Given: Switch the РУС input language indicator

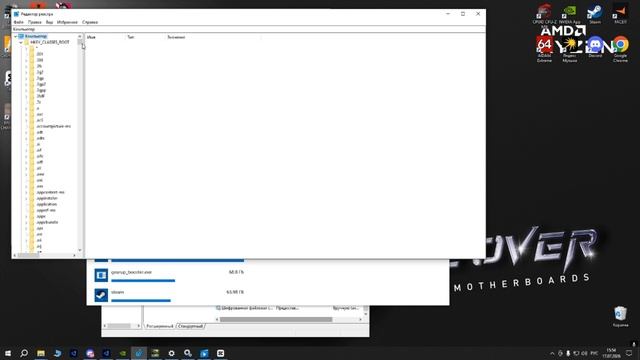Looking at the screenshot, I should pyautogui.click(x=594, y=353).
